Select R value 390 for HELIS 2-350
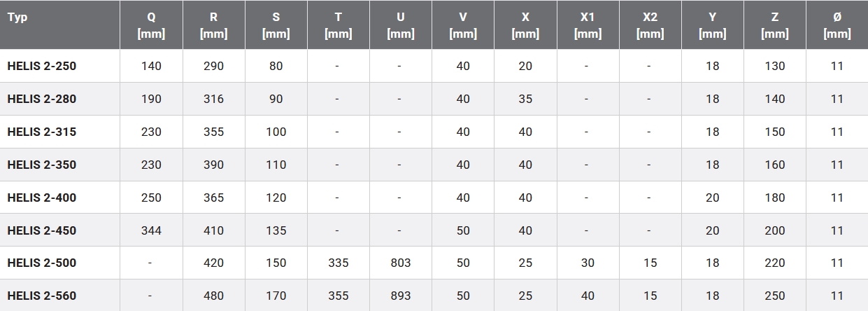 [213, 165]
